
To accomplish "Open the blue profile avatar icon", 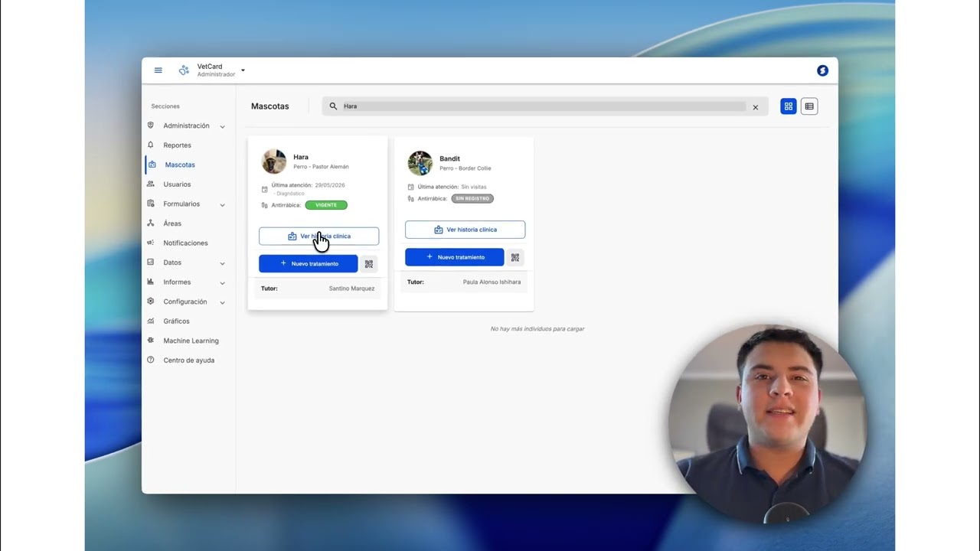I will (x=822, y=70).
